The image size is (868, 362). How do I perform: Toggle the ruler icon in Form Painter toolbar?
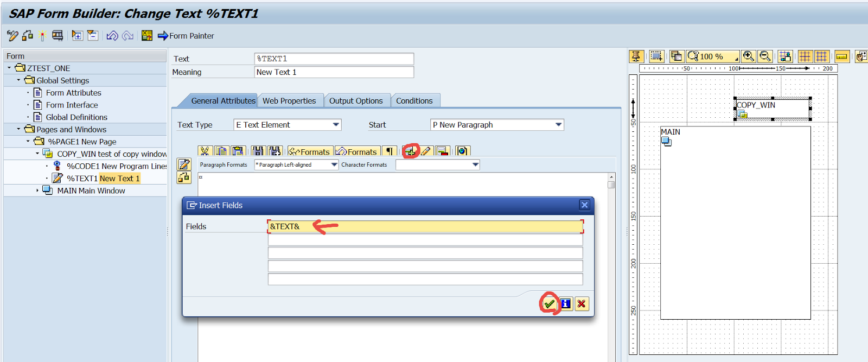click(x=842, y=56)
